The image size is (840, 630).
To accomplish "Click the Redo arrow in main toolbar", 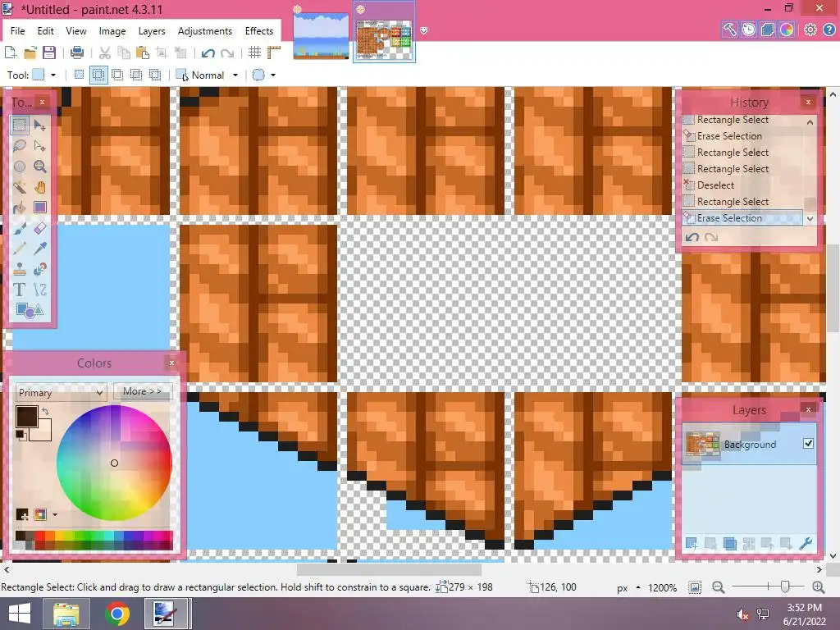I will point(227,52).
